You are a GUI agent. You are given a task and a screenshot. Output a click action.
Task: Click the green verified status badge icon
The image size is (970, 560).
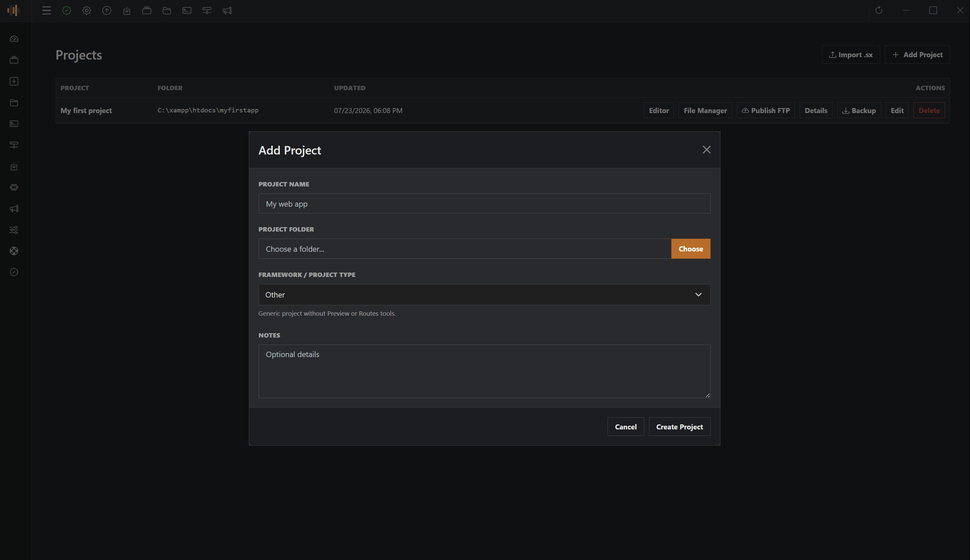(x=67, y=10)
